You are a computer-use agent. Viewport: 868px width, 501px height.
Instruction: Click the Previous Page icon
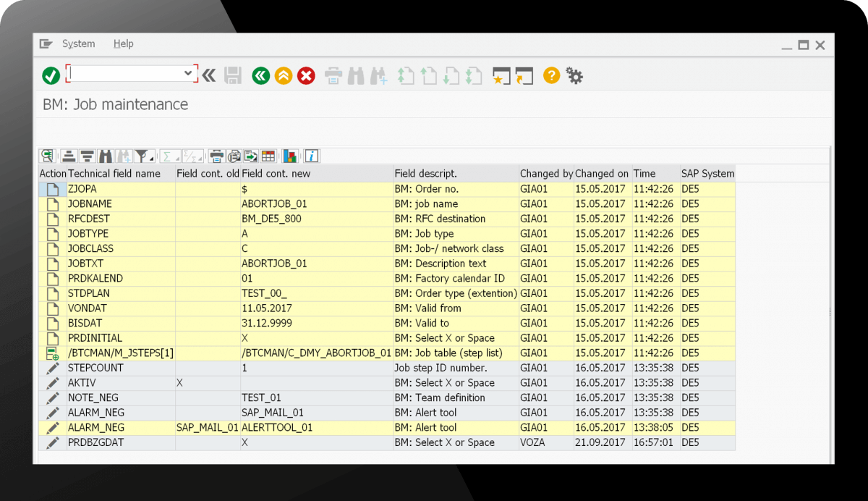[429, 75]
